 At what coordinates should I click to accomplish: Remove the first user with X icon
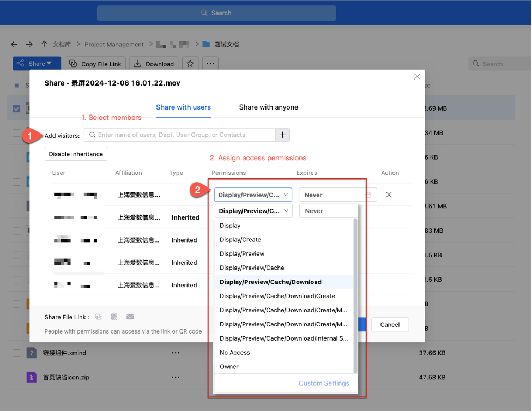(x=389, y=195)
